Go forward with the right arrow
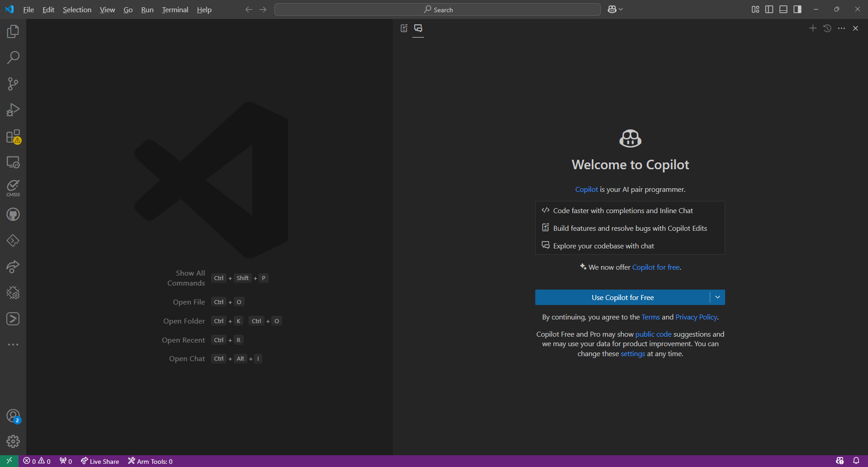Image resolution: width=868 pixels, height=467 pixels. [x=263, y=10]
